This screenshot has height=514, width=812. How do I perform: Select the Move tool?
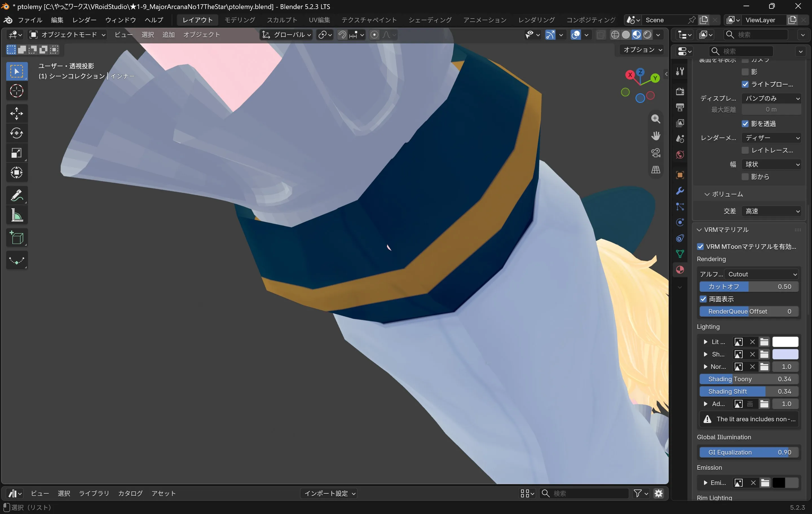click(x=17, y=113)
